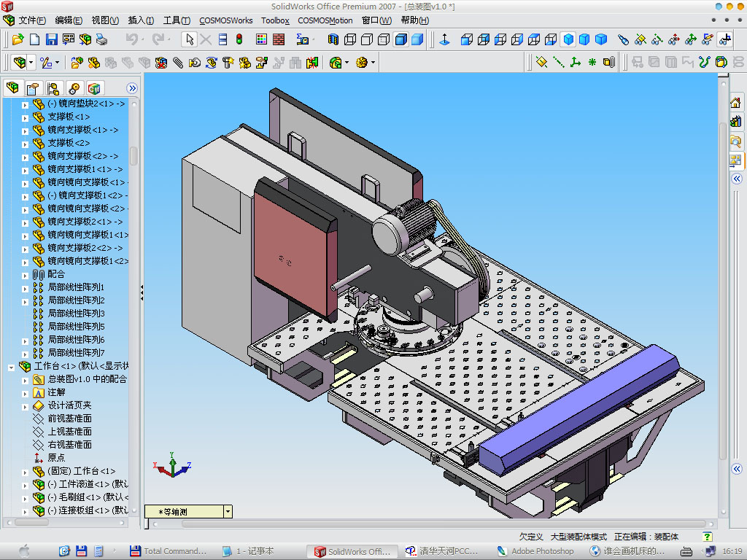747x560 pixels.
Task: Open the 编辑(E) menu
Action: pyautogui.click(x=68, y=20)
